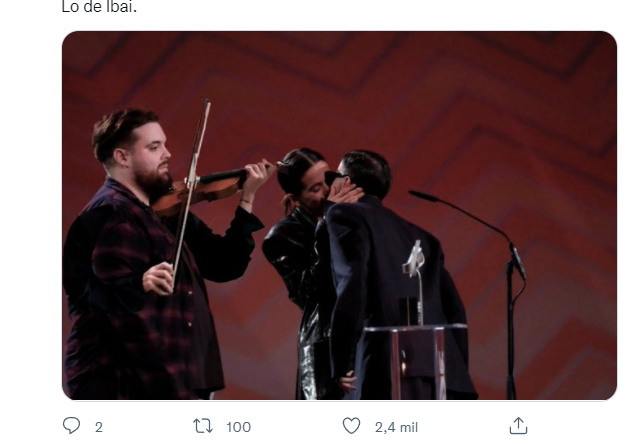Click the tweet text "Lo de Ibai."
The width and height of the screenshot is (626, 444).
coord(99,7)
